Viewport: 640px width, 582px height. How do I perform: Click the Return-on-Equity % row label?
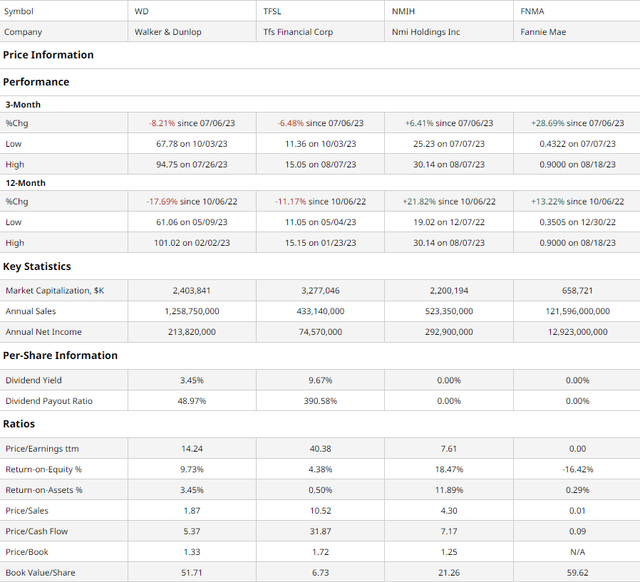click(44, 469)
